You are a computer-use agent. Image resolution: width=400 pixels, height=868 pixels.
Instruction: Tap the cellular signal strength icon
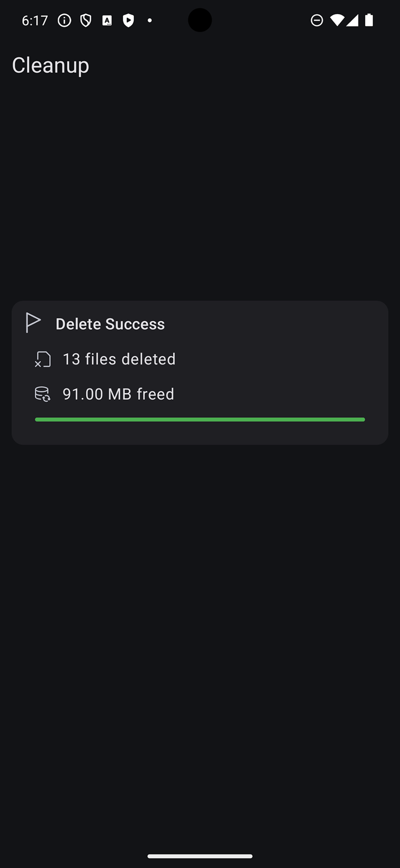(x=352, y=21)
